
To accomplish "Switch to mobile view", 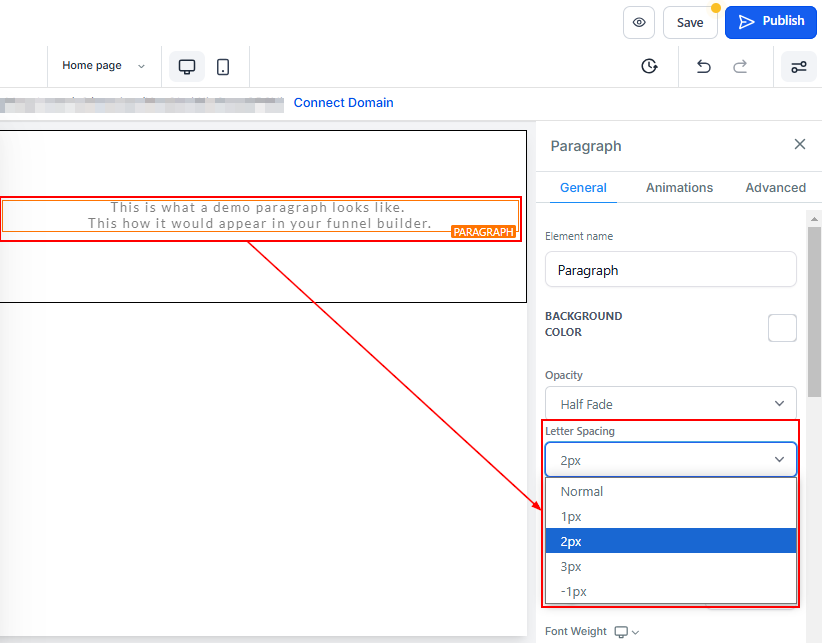I will (223, 67).
